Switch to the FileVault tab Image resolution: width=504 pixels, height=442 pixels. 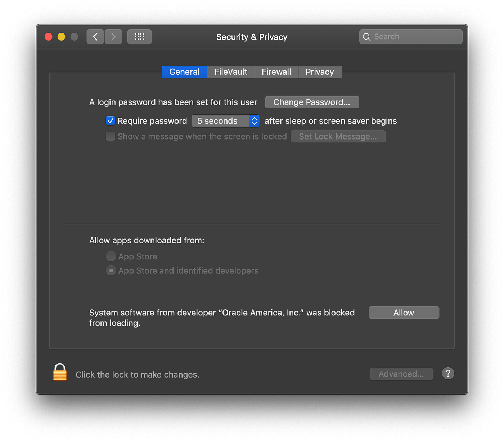coord(230,72)
